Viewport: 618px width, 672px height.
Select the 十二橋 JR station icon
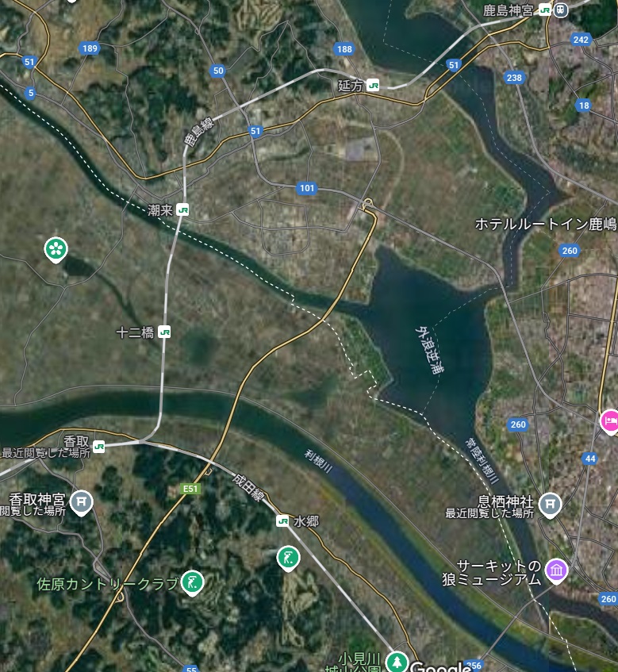[164, 332]
